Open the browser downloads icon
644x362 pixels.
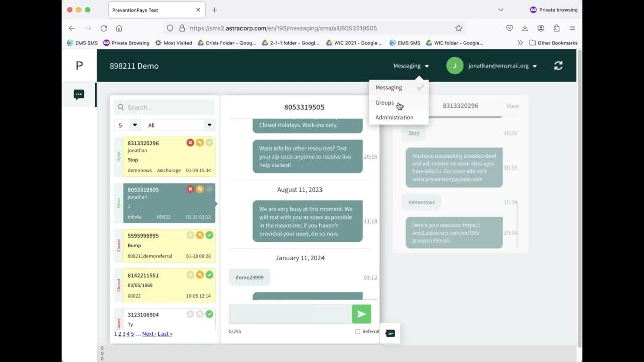pyautogui.click(x=525, y=28)
